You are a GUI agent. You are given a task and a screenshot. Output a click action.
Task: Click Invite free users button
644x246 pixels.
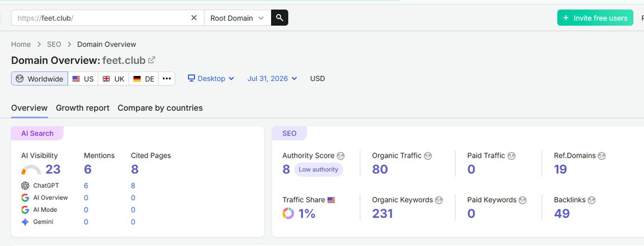595,18
